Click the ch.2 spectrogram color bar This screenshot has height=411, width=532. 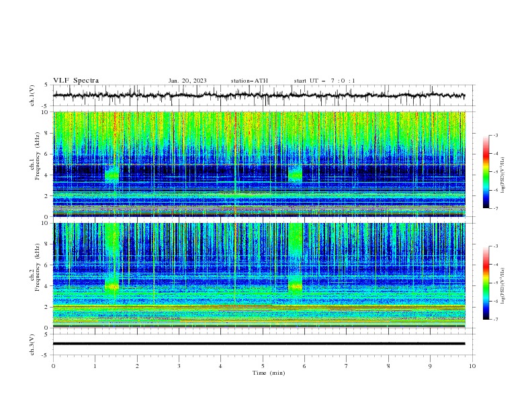486,283
